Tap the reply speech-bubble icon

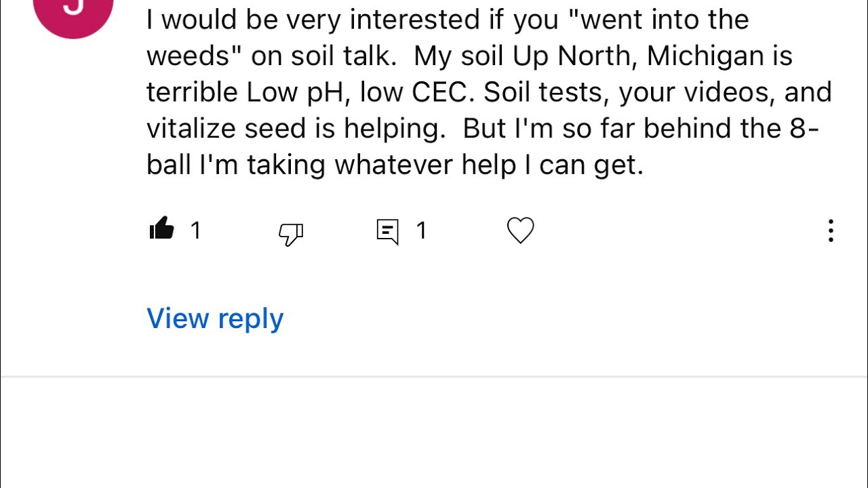pyautogui.click(x=387, y=232)
